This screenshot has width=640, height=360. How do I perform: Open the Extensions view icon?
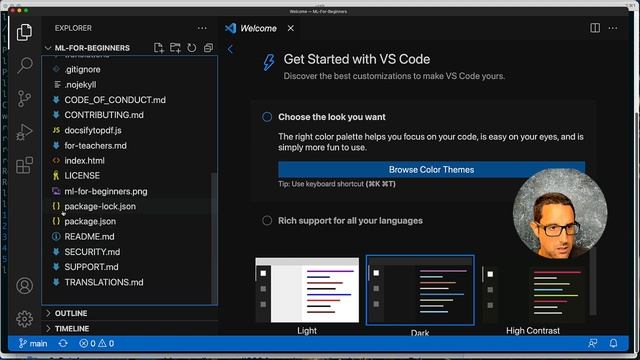24,165
